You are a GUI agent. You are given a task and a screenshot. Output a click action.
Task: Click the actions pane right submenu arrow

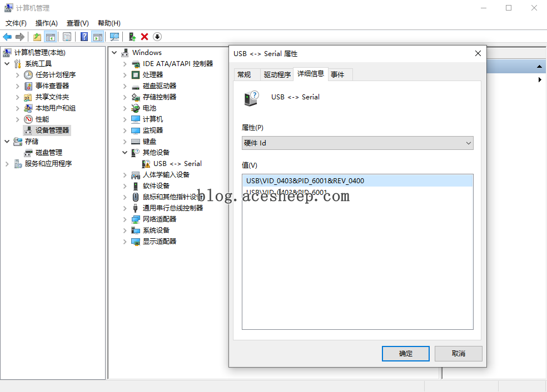(x=540, y=80)
